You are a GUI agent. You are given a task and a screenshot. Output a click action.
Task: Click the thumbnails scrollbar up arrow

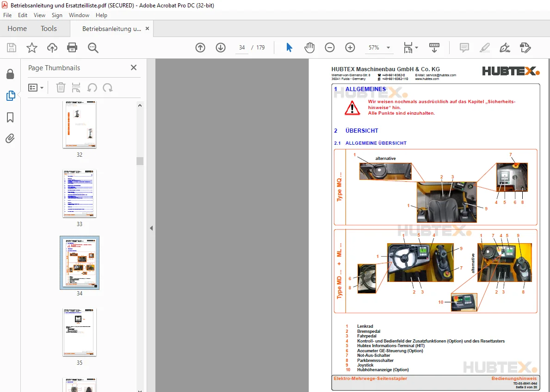(140, 105)
